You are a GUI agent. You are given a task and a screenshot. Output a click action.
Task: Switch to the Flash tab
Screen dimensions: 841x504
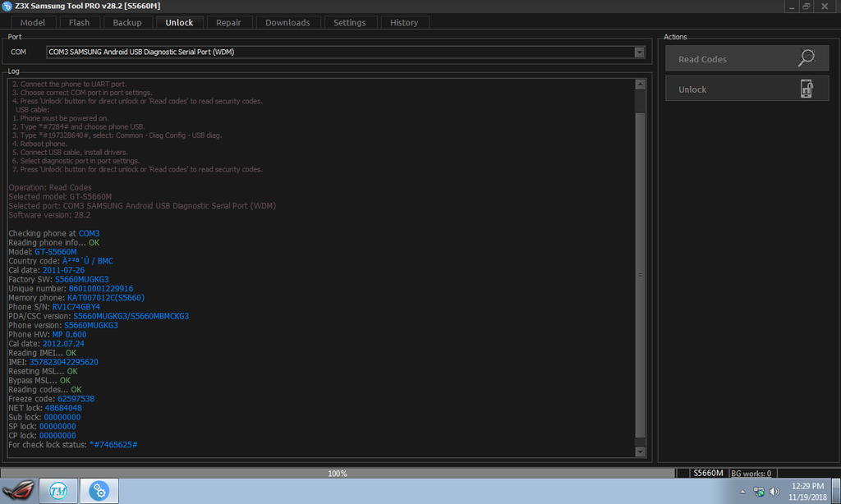click(x=79, y=22)
